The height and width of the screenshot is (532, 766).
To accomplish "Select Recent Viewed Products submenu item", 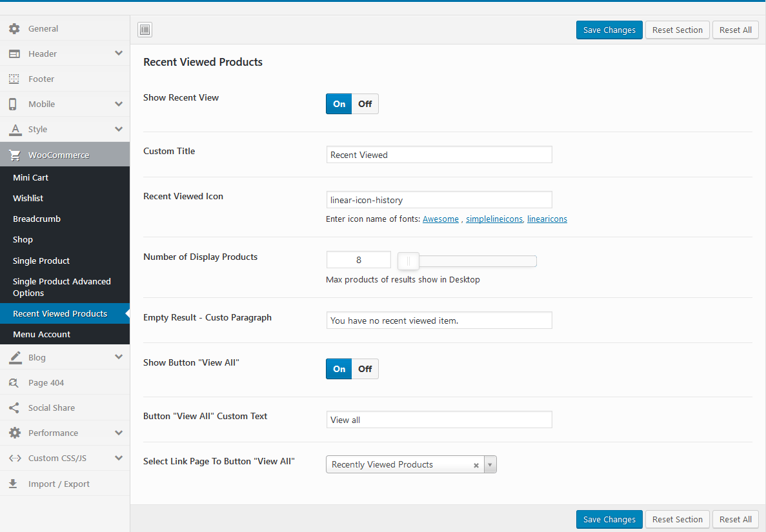I will [x=65, y=313].
